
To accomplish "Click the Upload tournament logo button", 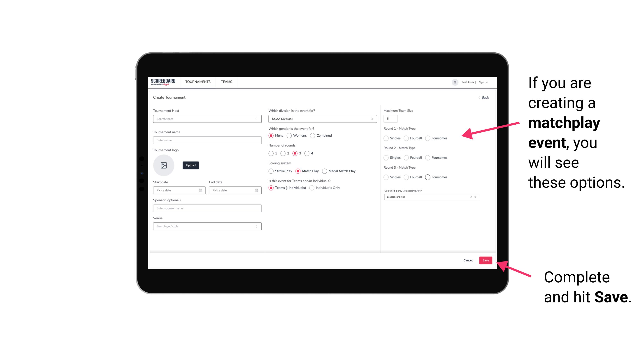I will 191,165.
